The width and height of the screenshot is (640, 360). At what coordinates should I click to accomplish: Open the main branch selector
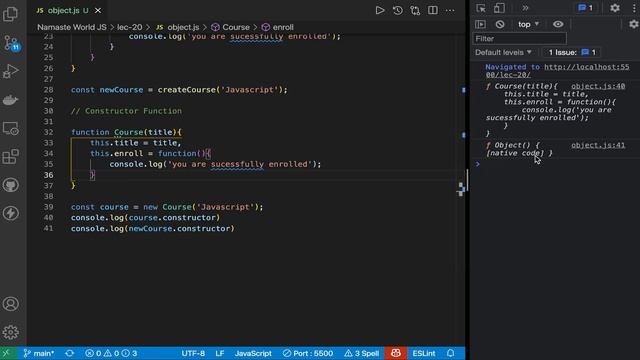39,353
